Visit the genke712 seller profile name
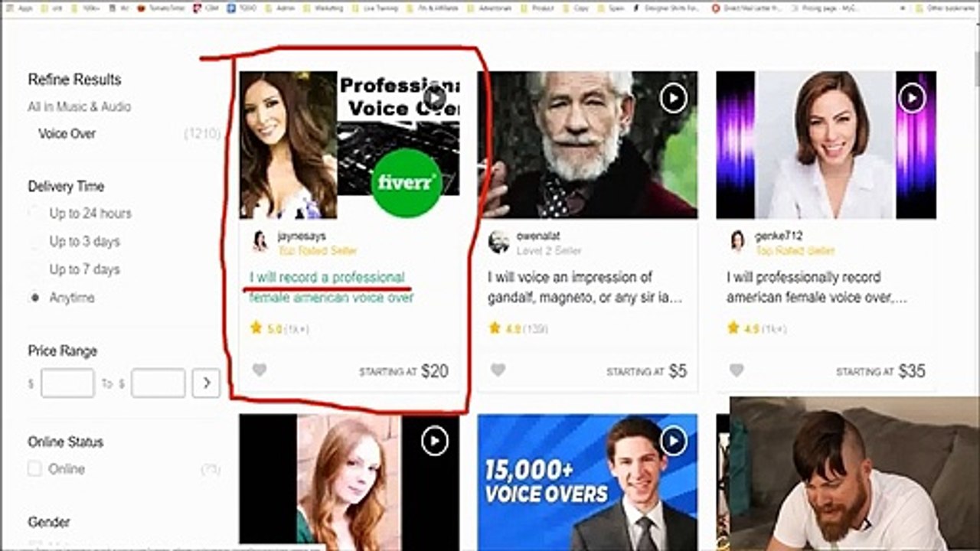Screen dimensions: 980x551 779,236
